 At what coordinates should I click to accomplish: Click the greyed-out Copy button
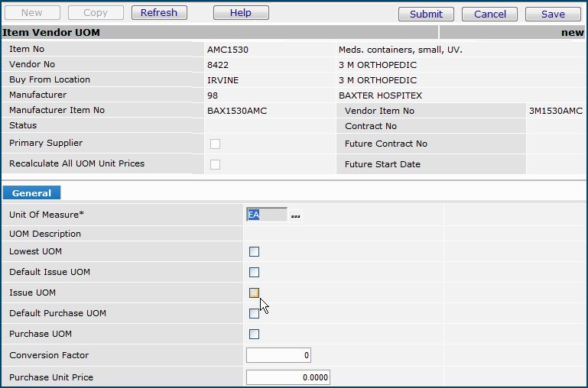96,13
